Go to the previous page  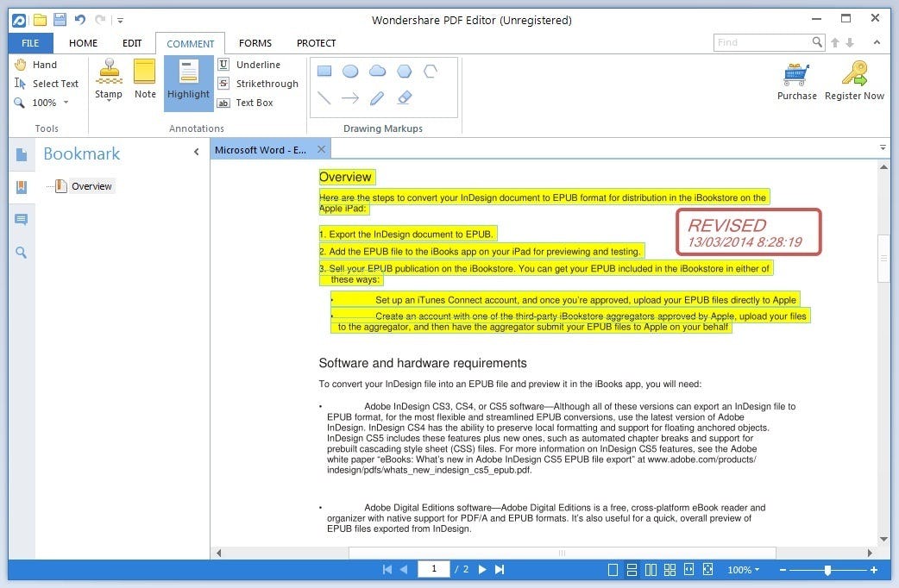(x=405, y=570)
